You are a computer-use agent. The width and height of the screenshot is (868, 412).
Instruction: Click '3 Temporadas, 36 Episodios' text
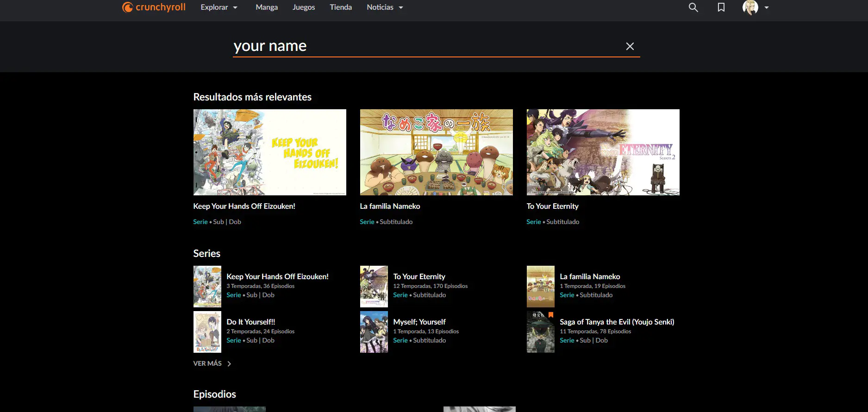[261, 286]
